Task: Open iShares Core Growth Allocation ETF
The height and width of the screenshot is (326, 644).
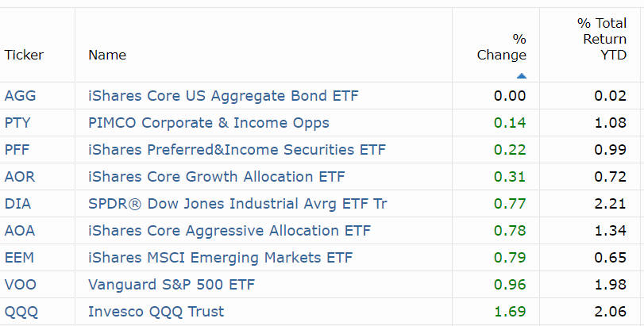Action: tap(217, 177)
